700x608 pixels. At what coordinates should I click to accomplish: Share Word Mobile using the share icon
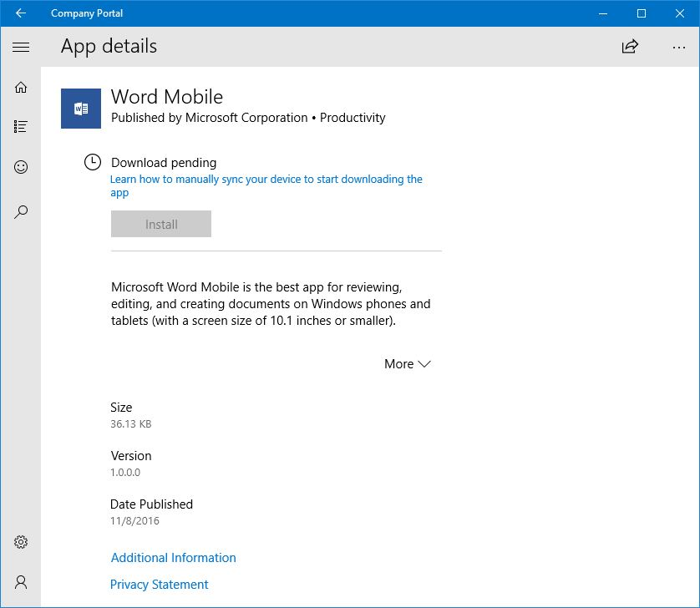click(629, 47)
